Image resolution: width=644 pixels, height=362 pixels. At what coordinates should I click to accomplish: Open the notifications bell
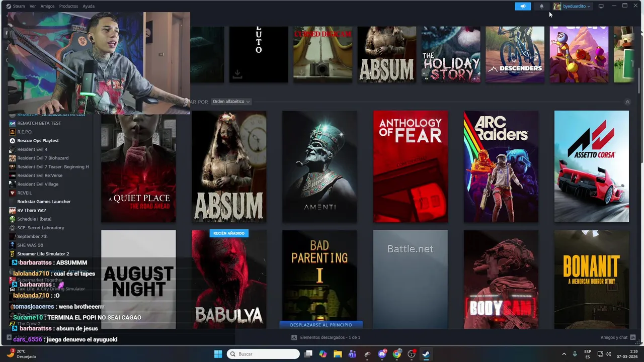point(542,6)
